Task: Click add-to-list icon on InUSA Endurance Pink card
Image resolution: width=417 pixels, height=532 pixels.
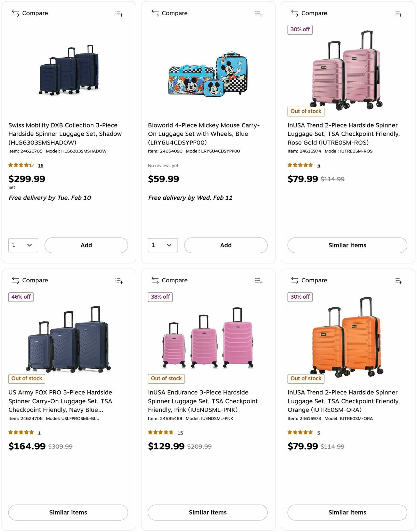Action: pos(259,281)
